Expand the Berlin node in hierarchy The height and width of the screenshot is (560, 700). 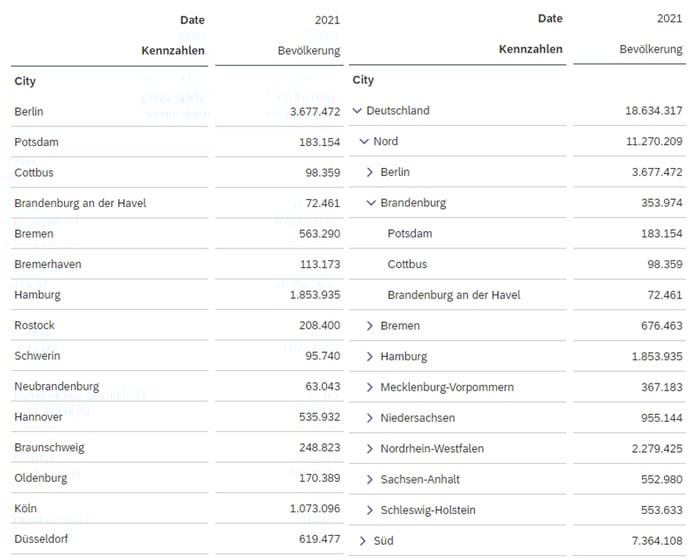(x=370, y=172)
